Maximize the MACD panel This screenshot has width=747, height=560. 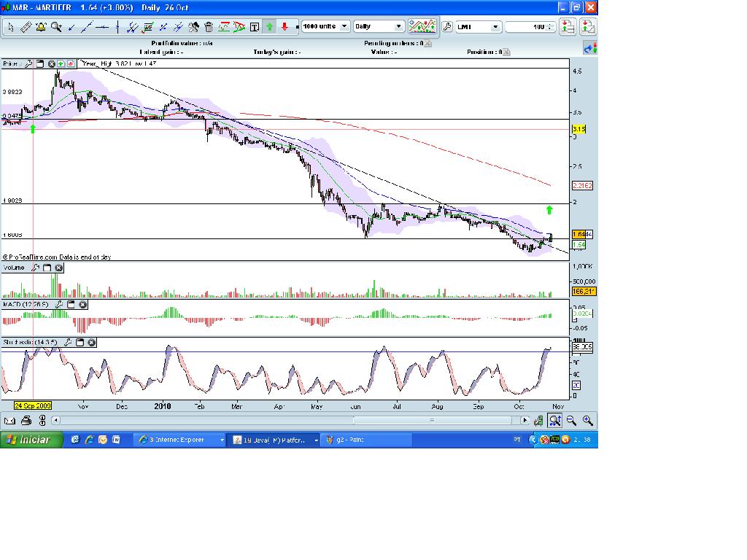(71, 304)
